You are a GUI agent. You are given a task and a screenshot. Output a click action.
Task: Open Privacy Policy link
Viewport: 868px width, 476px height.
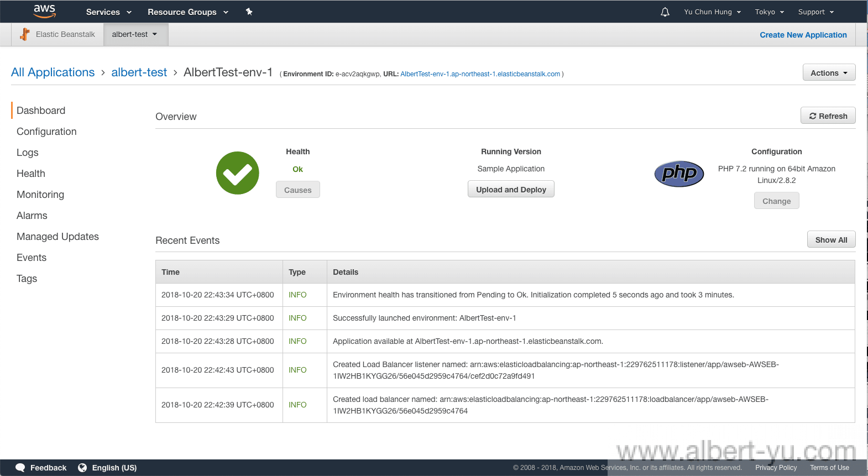776,468
